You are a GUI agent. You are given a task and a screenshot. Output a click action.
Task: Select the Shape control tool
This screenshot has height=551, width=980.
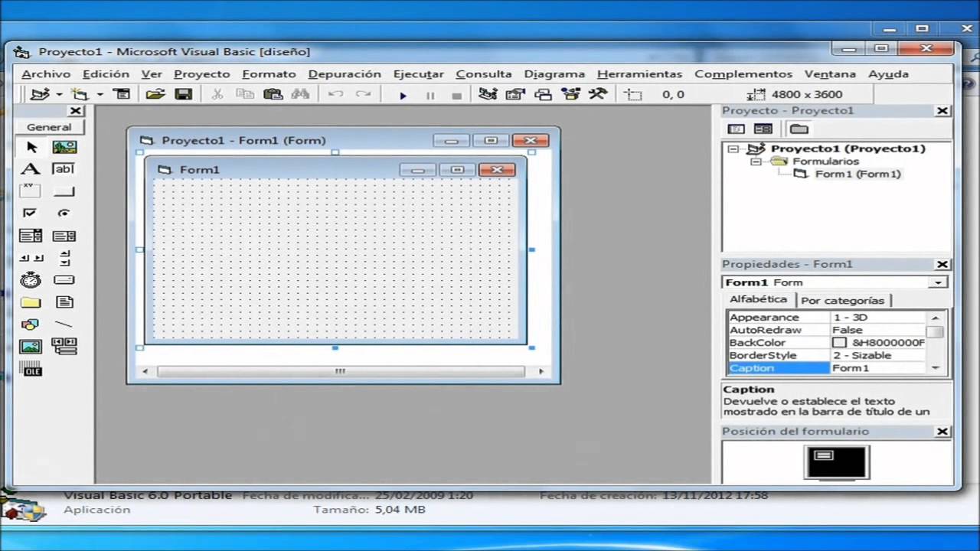(31, 324)
